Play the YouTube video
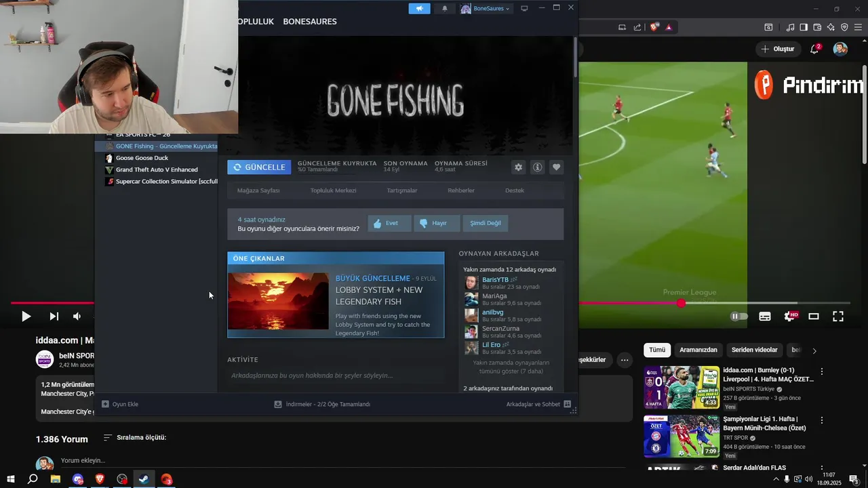 [26, 316]
